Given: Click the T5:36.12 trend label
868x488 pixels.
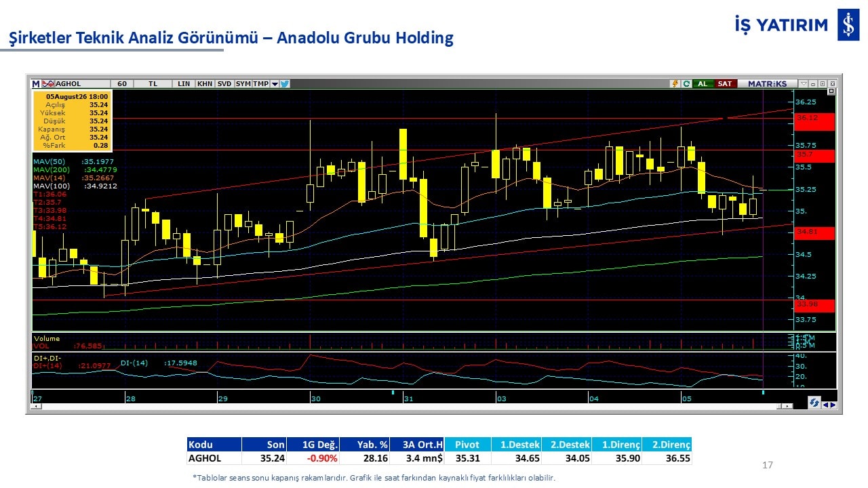Looking at the screenshot, I should tap(50, 226).
